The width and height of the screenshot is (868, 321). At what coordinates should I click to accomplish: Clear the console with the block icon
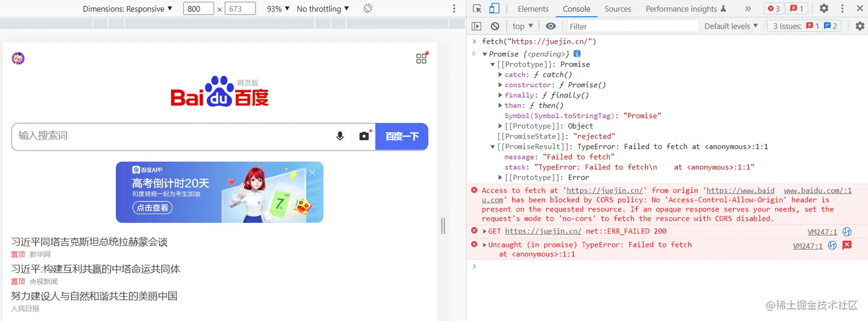coord(495,26)
